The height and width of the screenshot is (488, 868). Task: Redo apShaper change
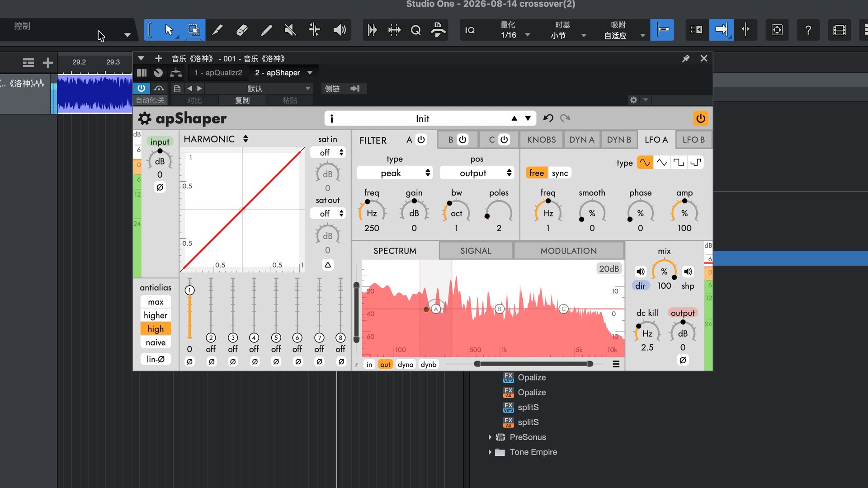click(x=565, y=118)
